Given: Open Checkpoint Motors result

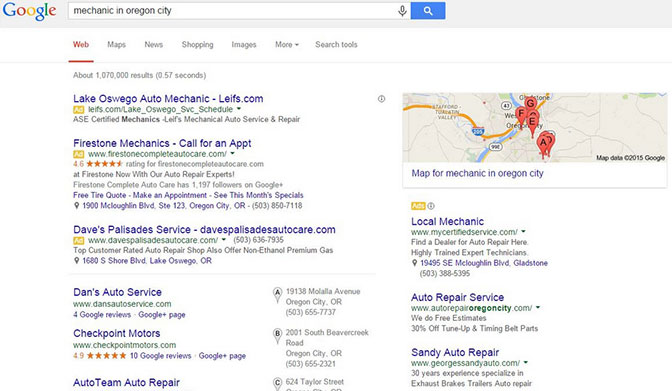Looking at the screenshot, I should 117,334.
